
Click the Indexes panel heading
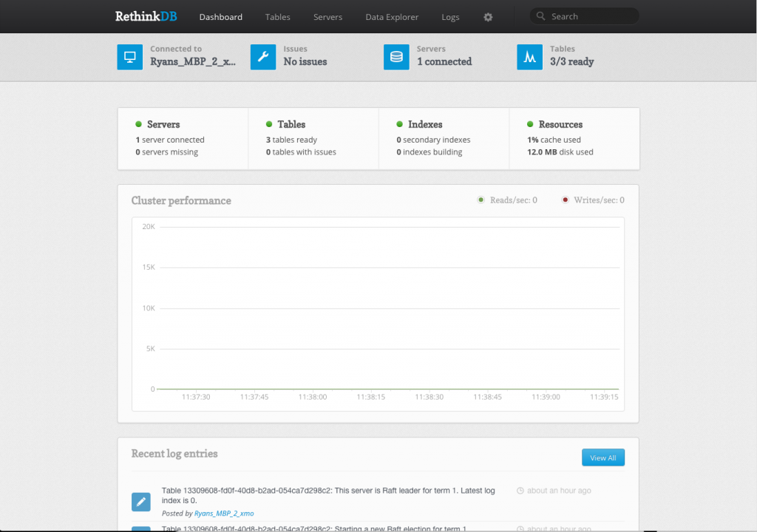point(425,125)
